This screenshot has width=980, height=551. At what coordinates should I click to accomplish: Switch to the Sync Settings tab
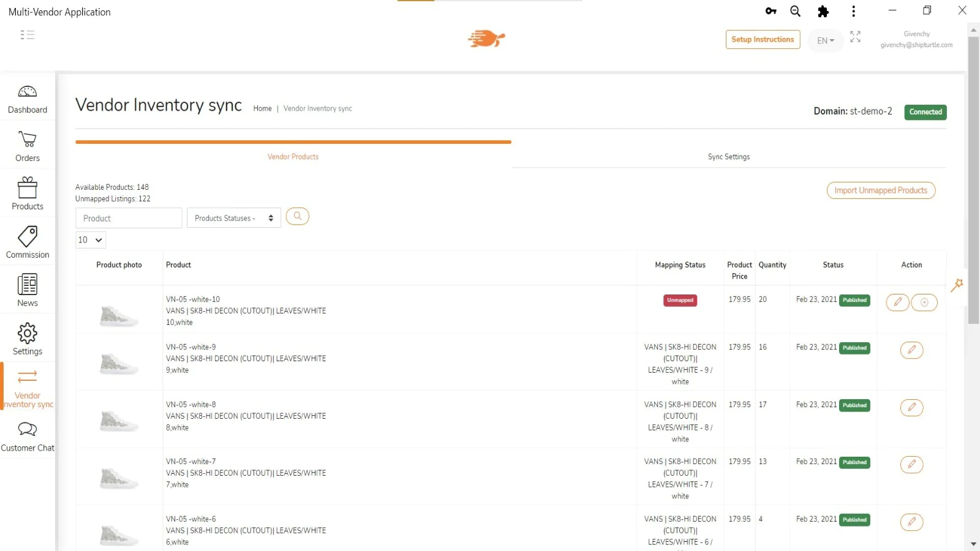(728, 157)
